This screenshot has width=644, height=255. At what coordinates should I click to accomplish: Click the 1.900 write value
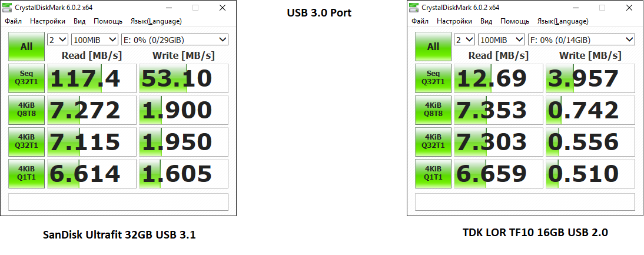point(183,110)
